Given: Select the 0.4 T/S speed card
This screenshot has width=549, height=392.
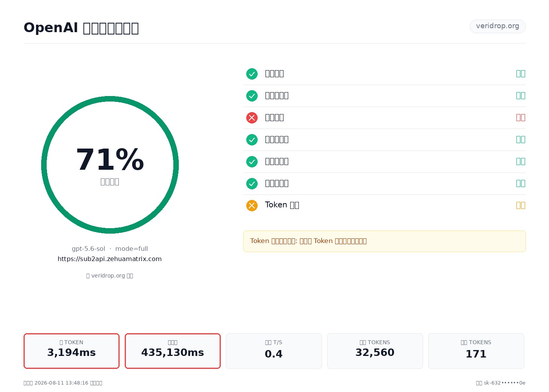Looking at the screenshot, I should [x=274, y=351].
